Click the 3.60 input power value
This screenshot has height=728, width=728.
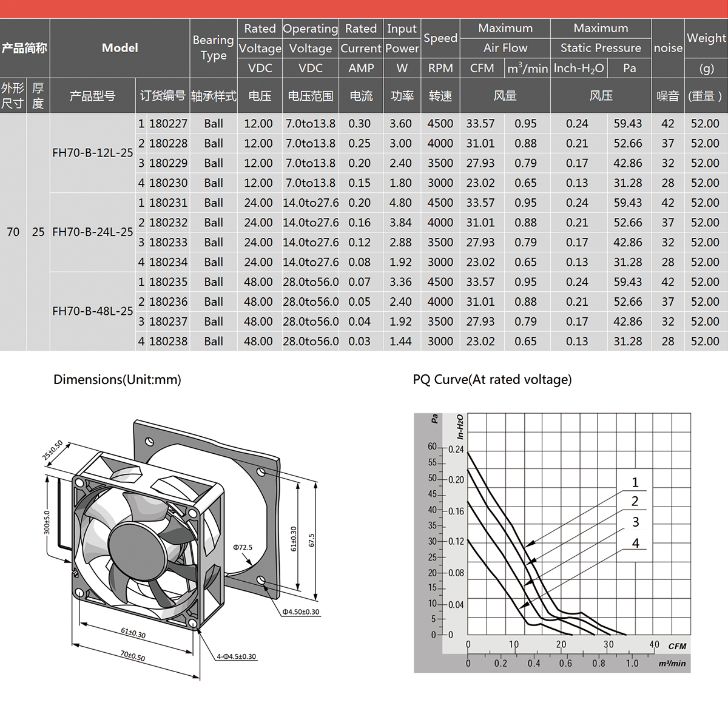tap(400, 124)
